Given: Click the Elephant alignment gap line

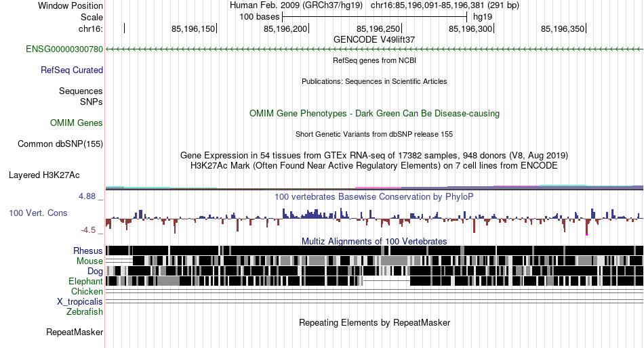Looking at the screenshot, I should click(x=387, y=281).
